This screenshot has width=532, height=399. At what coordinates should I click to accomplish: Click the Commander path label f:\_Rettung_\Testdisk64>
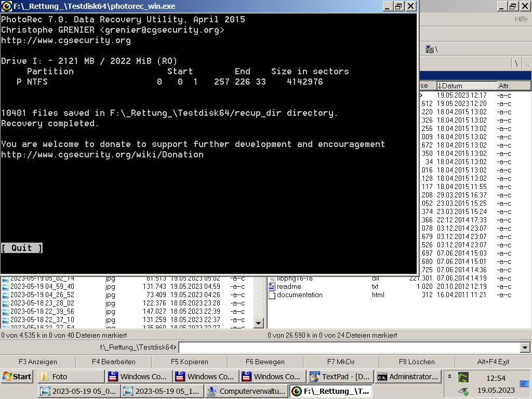coord(138,348)
